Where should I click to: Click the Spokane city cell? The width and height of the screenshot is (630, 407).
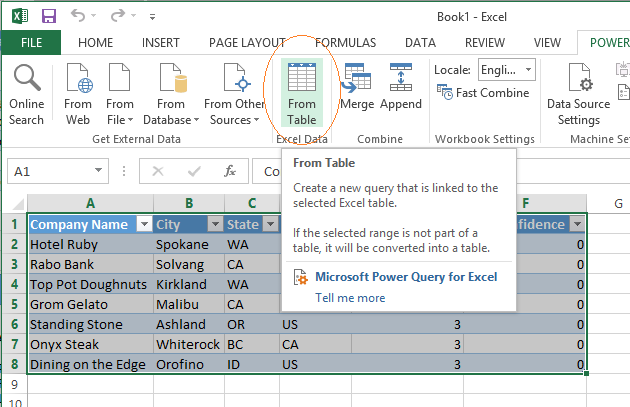pyautogui.click(x=189, y=244)
